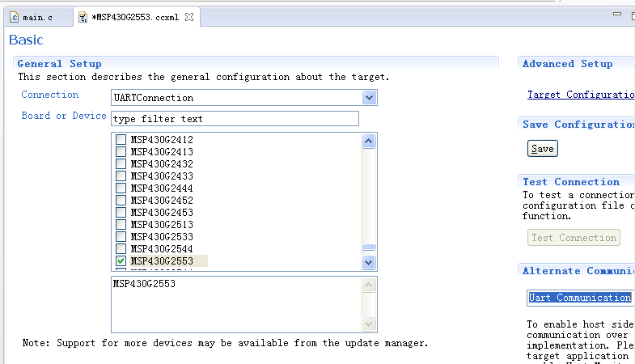Image resolution: width=635 pixels, height=364 pixels.
Task: Click the Board or Device filter field
Action: coord(235,119)
